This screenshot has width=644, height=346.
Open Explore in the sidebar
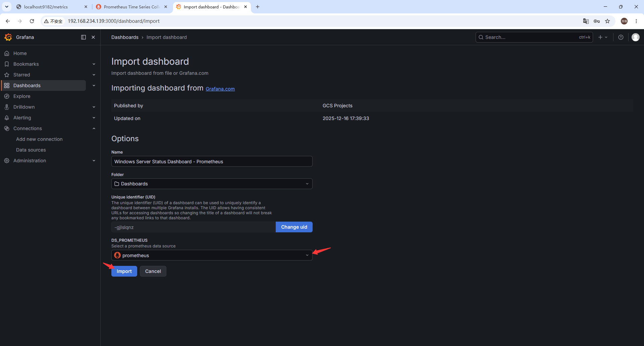click(22, 96)
